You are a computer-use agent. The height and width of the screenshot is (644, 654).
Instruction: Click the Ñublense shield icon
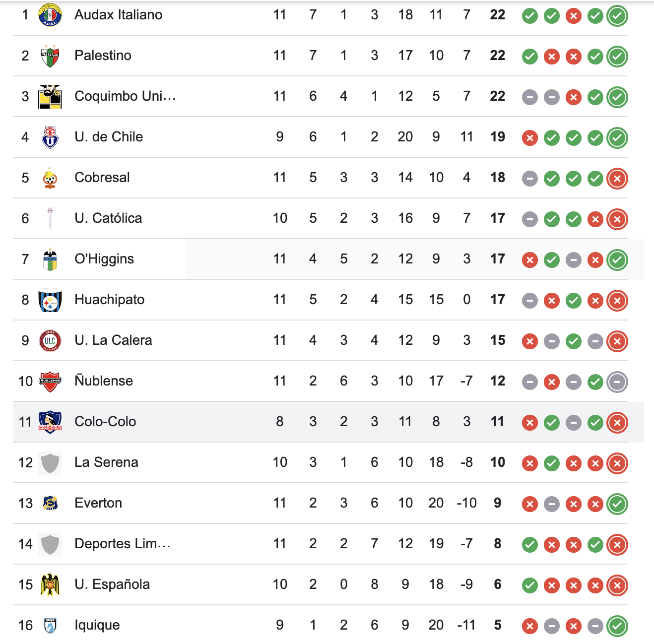49,381
